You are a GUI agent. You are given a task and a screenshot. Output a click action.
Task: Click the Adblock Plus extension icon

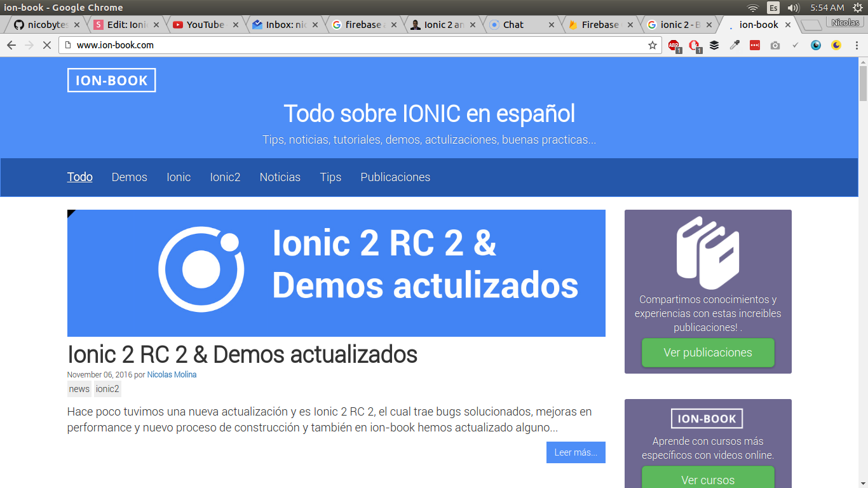click(674, 45)
